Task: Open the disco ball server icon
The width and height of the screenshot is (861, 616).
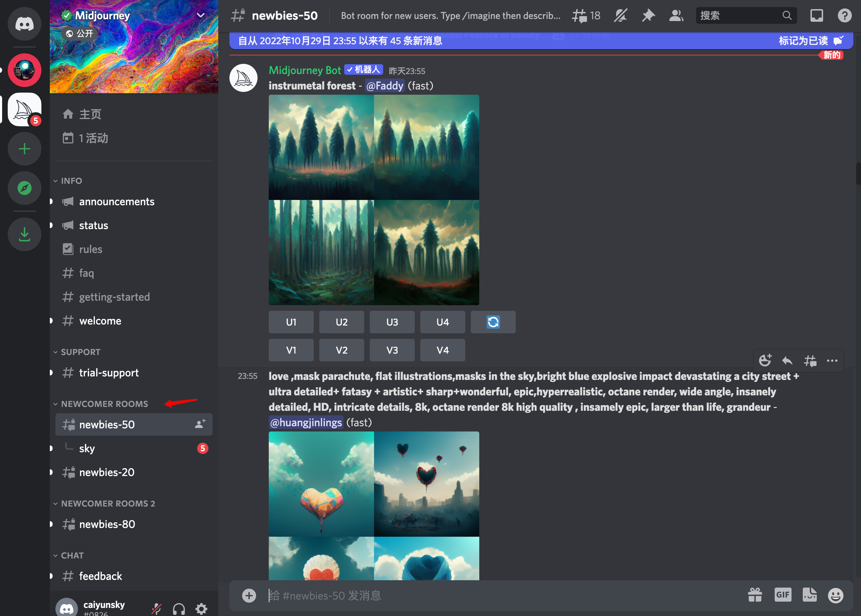Action: (x=24, y=70)
